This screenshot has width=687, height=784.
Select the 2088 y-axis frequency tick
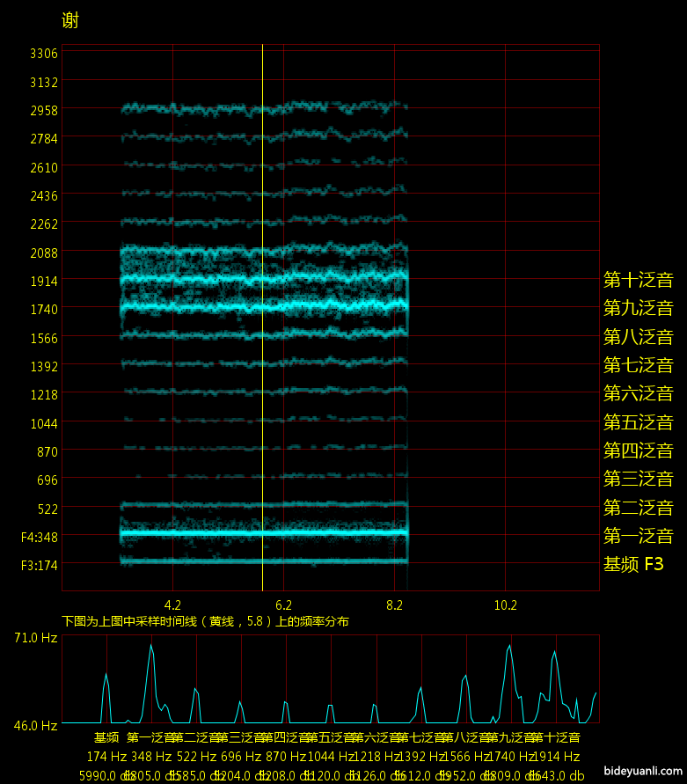coord(44,253)
